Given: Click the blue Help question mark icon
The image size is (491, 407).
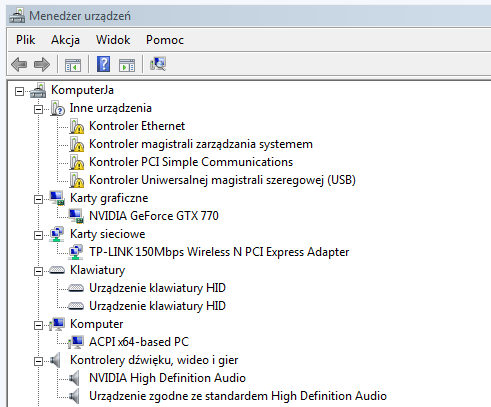Looking at the screenshot, I should click(103, 64).
